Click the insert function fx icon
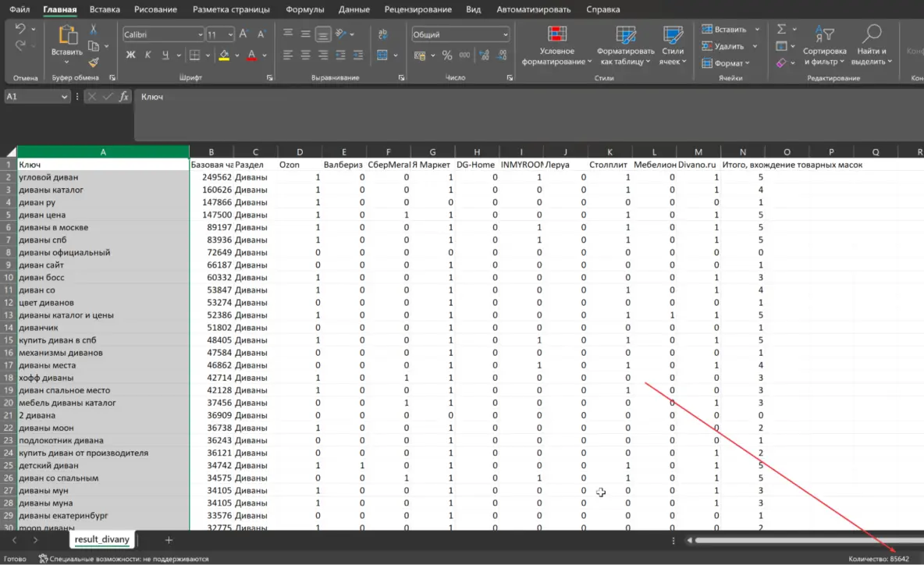Screen dimensions: 924x565 click(124, 96)
